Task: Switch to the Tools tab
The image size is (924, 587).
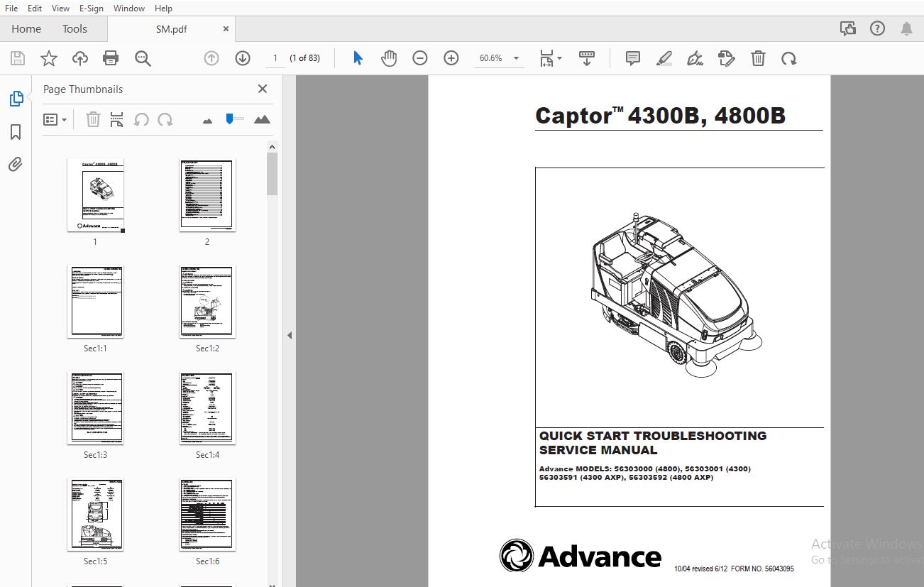Action: 75,29
